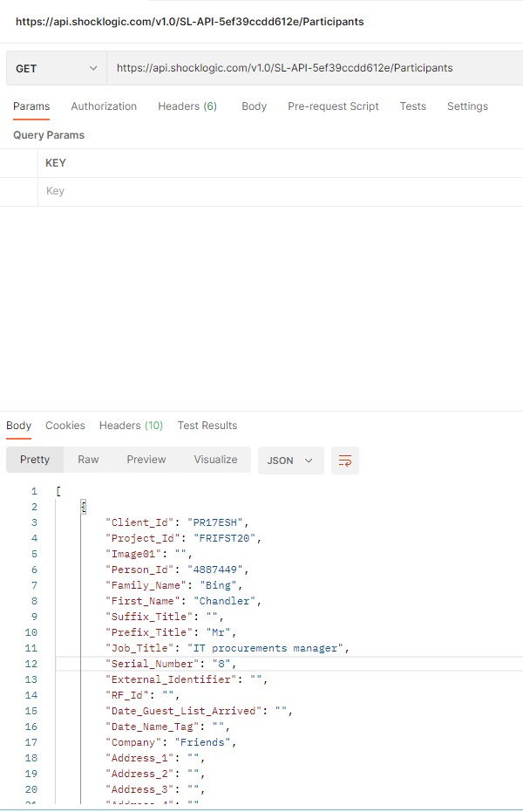The height and width of the screenshot is (812, 523).
Task: Open the Tests tab
Action: click(412, 106)
